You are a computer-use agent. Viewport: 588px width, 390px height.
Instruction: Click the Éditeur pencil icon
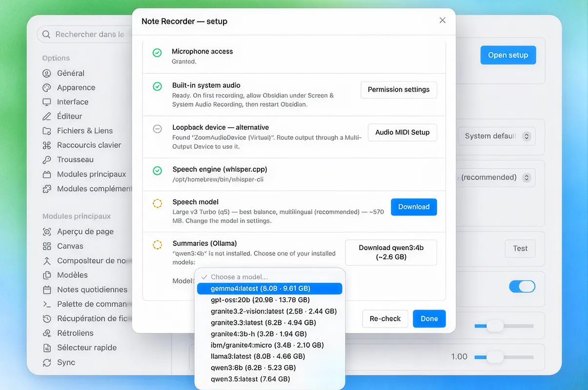coord(47,117)
